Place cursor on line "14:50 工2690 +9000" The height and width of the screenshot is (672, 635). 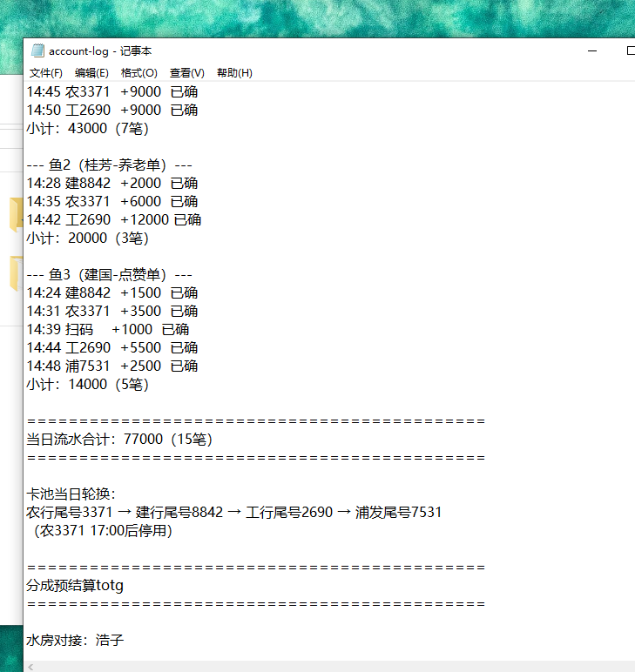(x=111, y=111)
